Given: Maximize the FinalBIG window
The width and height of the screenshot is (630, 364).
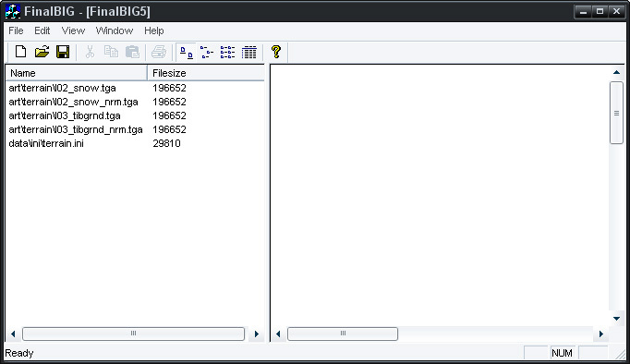Looking at the screenshot, I should (600, 12).
